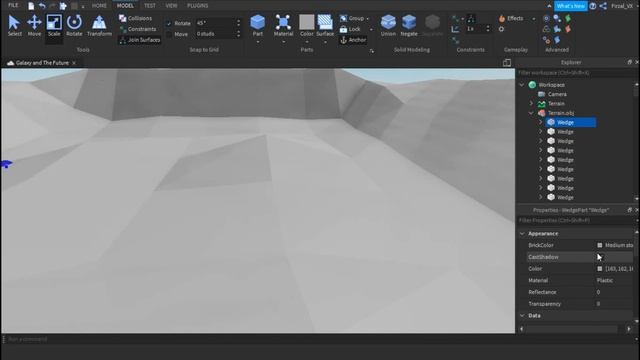
Task: Toggle Collisions on or off
Action: (x=136, y=18)
